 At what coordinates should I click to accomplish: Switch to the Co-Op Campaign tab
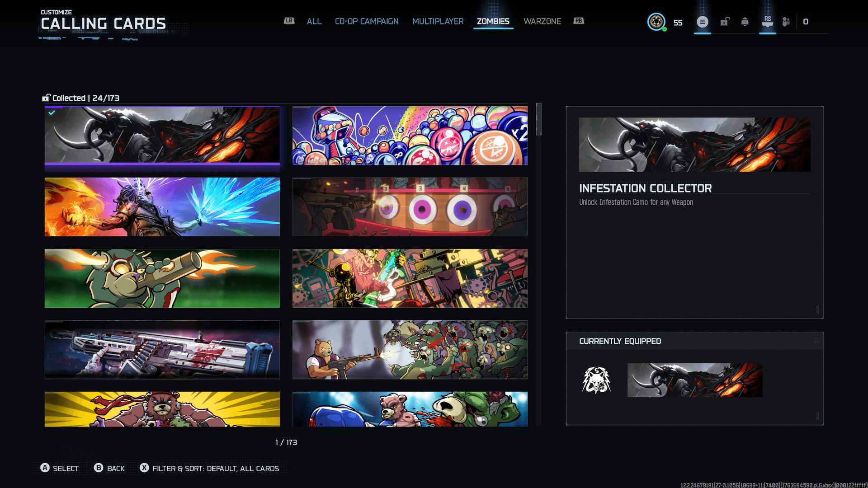tap(367, 21)
